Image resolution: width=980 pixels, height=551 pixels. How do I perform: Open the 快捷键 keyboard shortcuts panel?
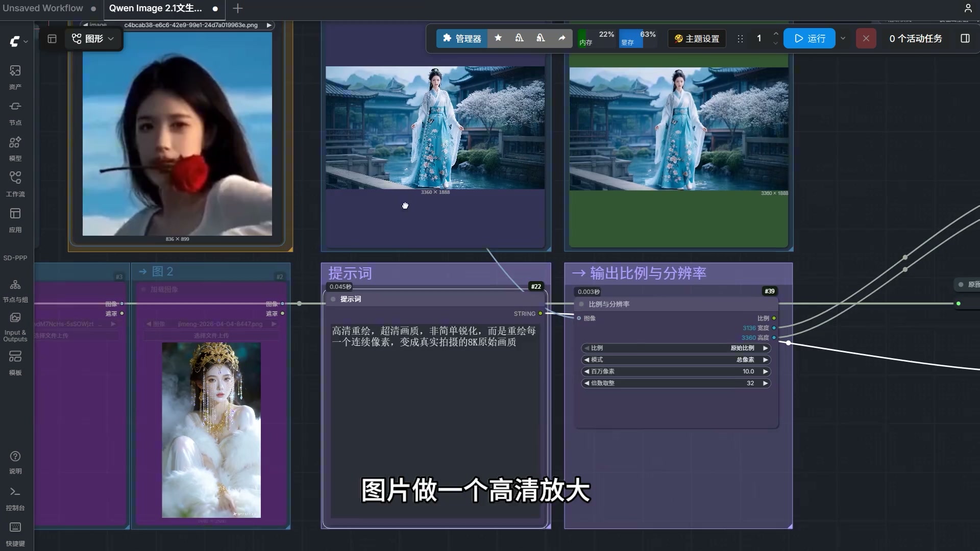click(x=15, y=534)
